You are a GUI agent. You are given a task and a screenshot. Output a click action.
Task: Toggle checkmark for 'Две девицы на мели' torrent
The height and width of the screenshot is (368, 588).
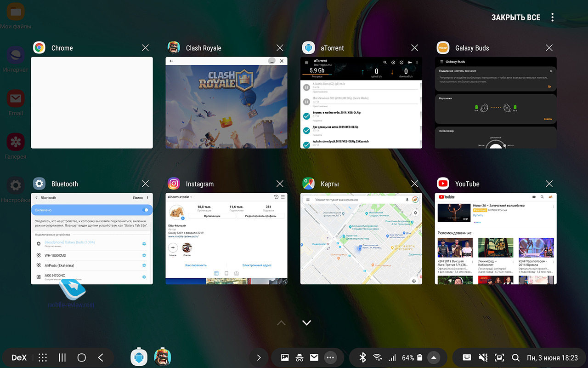[x=306, y=131]
